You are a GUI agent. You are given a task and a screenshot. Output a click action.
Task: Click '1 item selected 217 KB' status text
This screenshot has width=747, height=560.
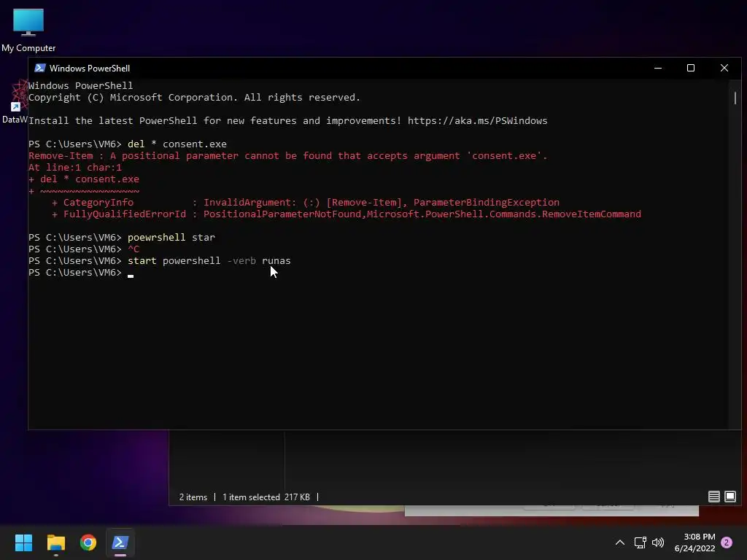tap(266, 497)
